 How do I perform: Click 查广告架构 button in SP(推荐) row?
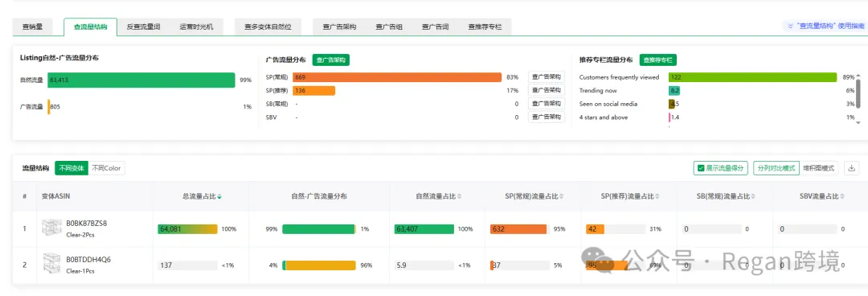[x=547, y=90]
